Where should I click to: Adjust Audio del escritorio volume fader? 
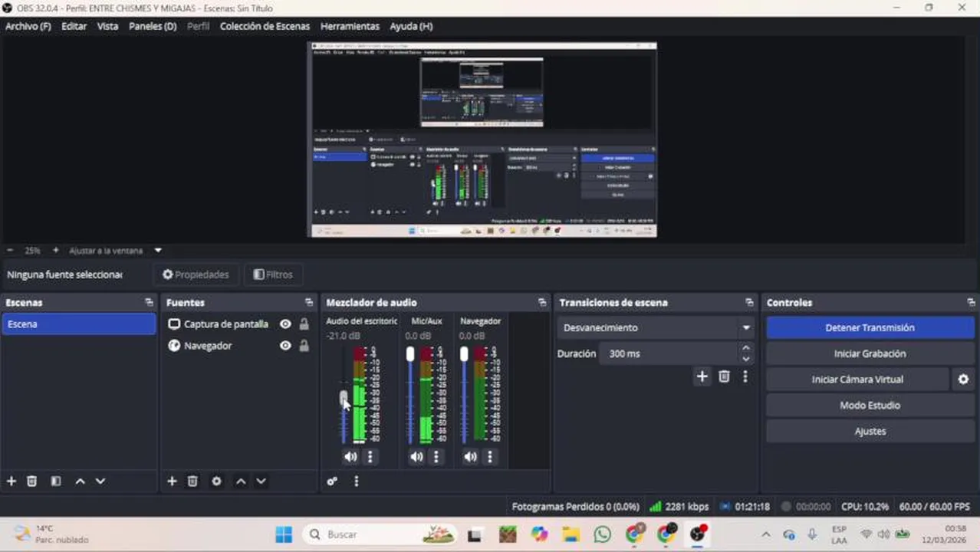(x=344, y=397)
